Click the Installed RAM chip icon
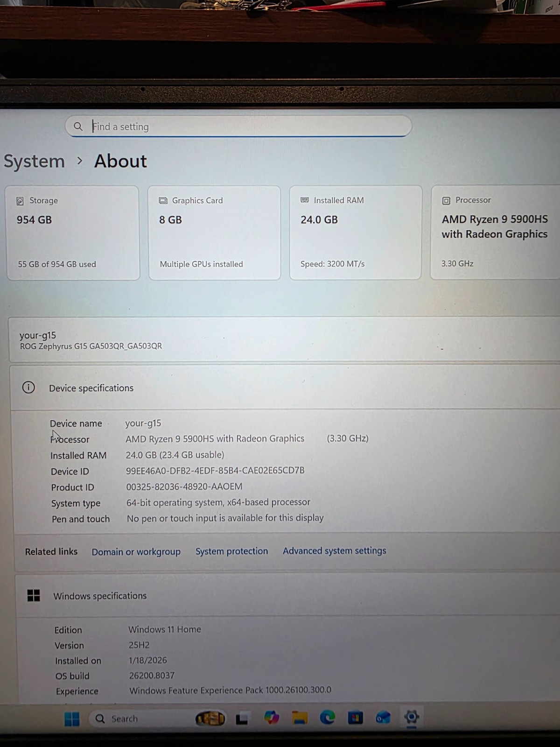560x747 pixels. 305,200
